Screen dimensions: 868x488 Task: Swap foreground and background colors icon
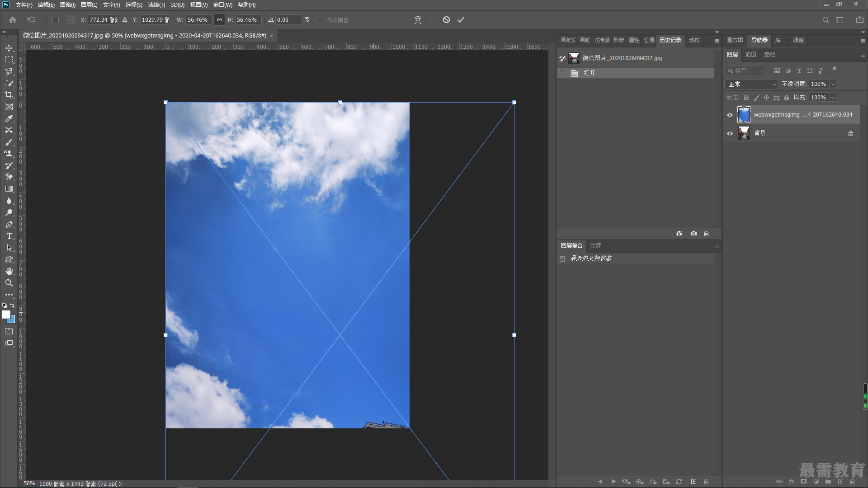(x=12, y=305)
